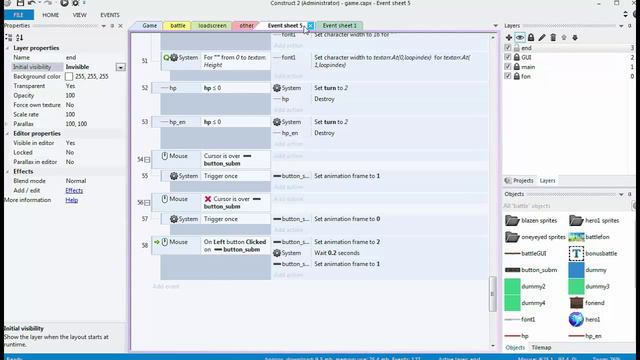
Task: Click System gear in event 55
Action: point(174,176)
